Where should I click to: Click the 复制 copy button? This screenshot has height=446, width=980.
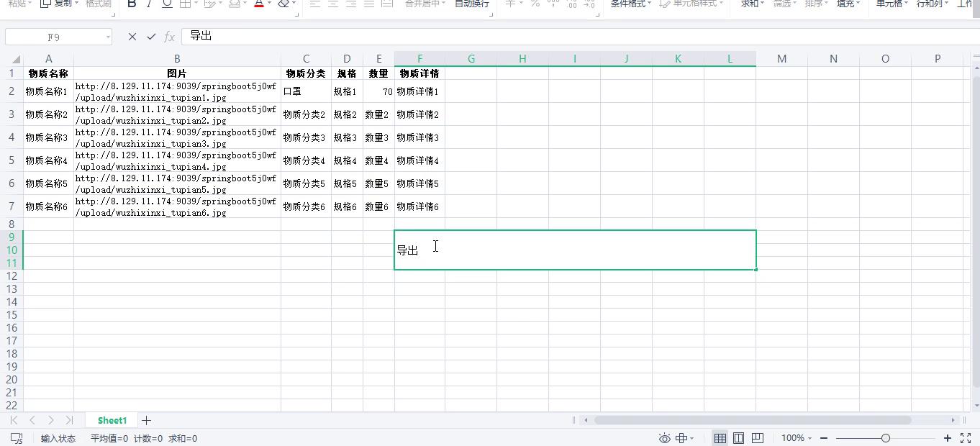coord(58,4)
